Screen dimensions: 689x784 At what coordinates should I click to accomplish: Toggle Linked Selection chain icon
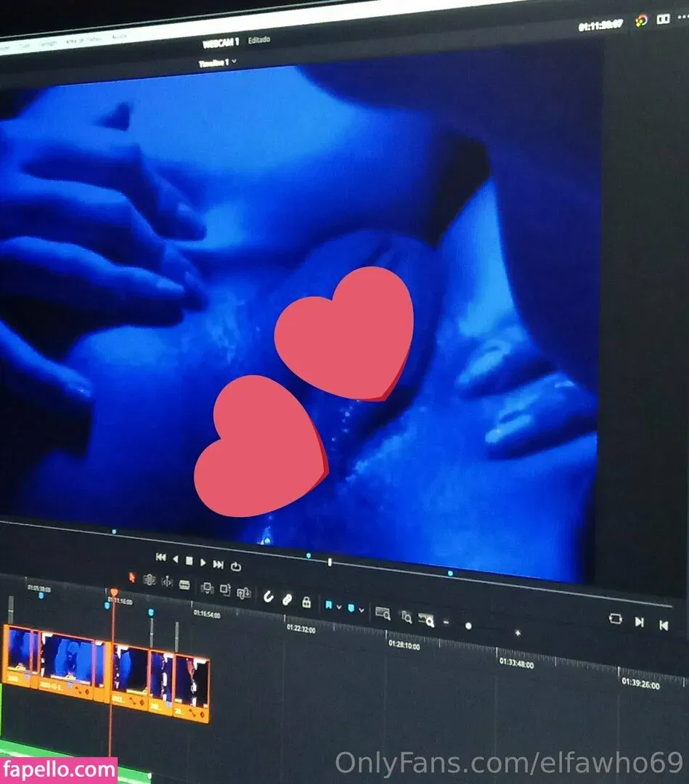tap(287, 600)
